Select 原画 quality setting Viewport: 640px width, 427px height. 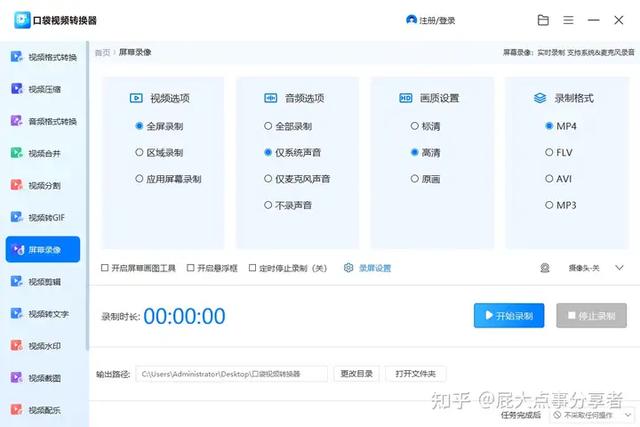414,178
